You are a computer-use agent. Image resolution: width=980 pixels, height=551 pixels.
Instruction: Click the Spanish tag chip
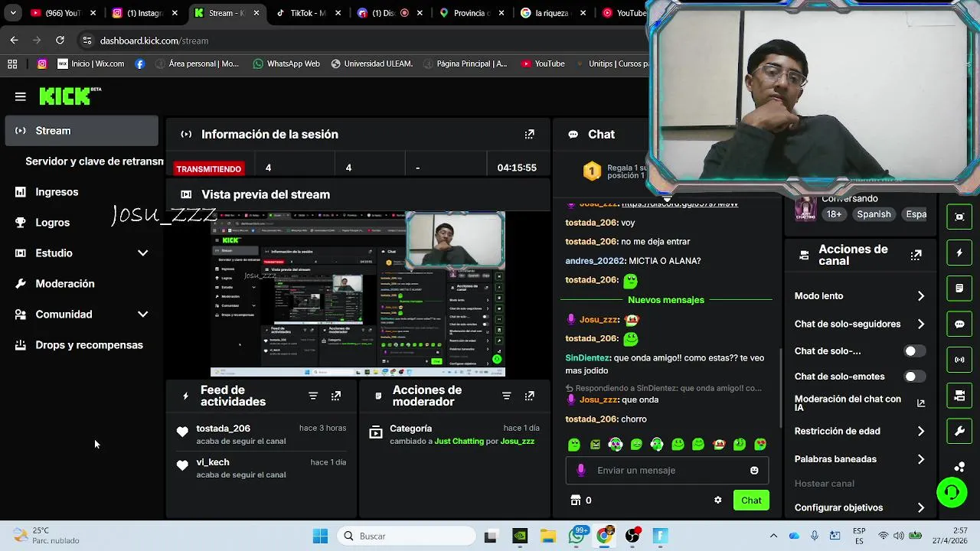click(x=874, y=214)
